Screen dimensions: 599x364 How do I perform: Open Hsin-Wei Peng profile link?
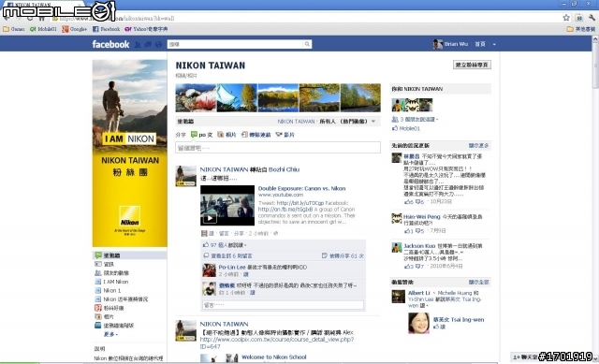pos(422,216)
